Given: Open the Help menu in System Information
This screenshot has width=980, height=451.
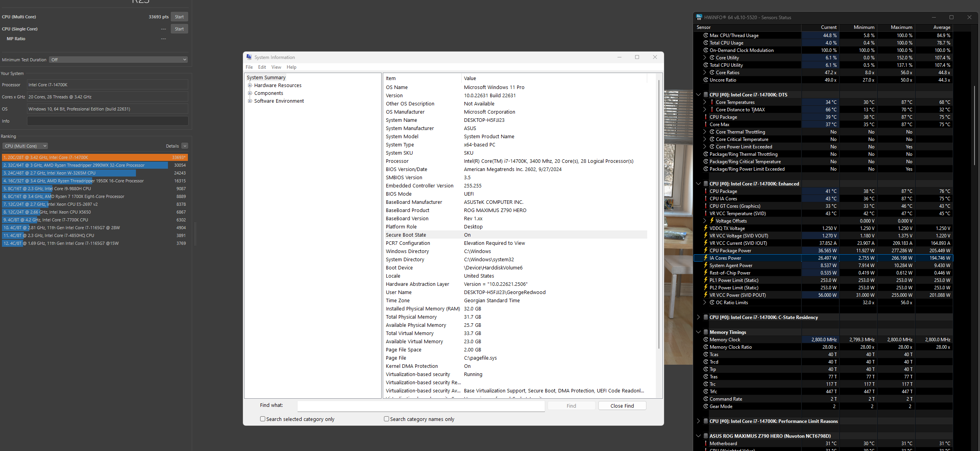Looking at the screenshot, I should [291, 67].
